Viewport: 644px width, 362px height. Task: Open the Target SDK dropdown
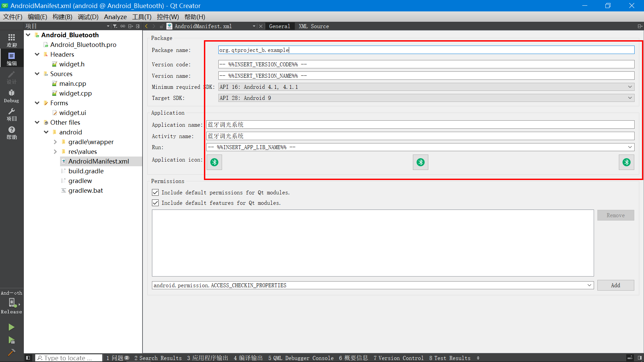426,98
